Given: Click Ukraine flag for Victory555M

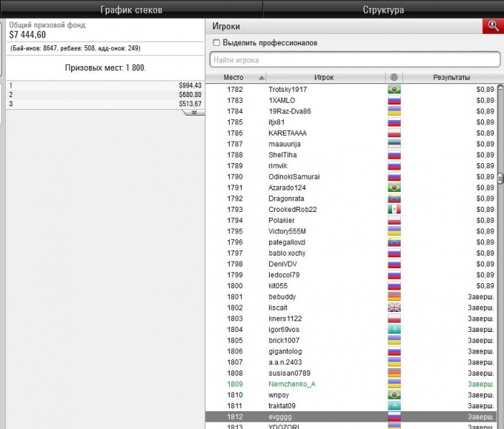Looking at the screenshot, I should click(394, 231).
